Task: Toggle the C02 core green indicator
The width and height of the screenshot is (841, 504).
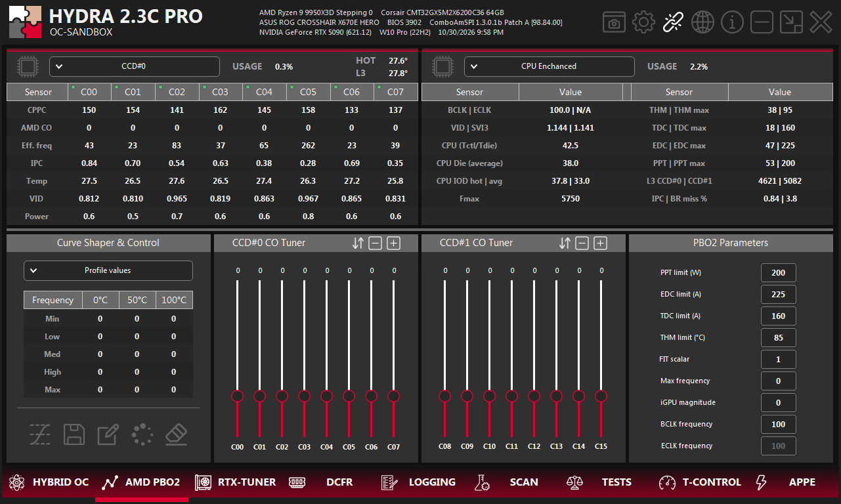Action: click(162, 87)
